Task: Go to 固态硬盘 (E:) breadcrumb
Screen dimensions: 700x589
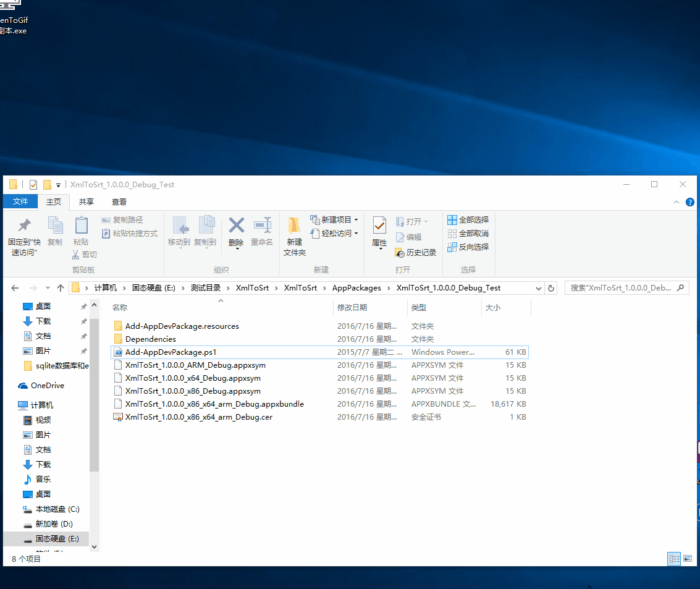Action: [x=154, y=288]
